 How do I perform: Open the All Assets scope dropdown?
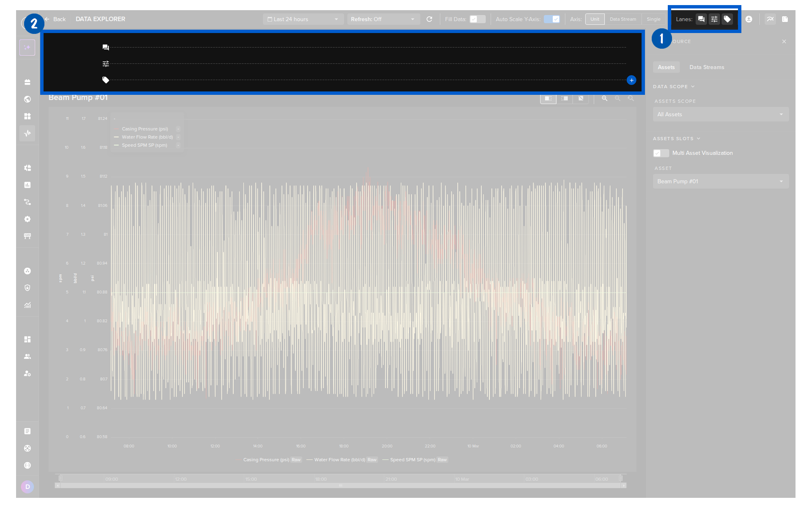tap(721, 114)
